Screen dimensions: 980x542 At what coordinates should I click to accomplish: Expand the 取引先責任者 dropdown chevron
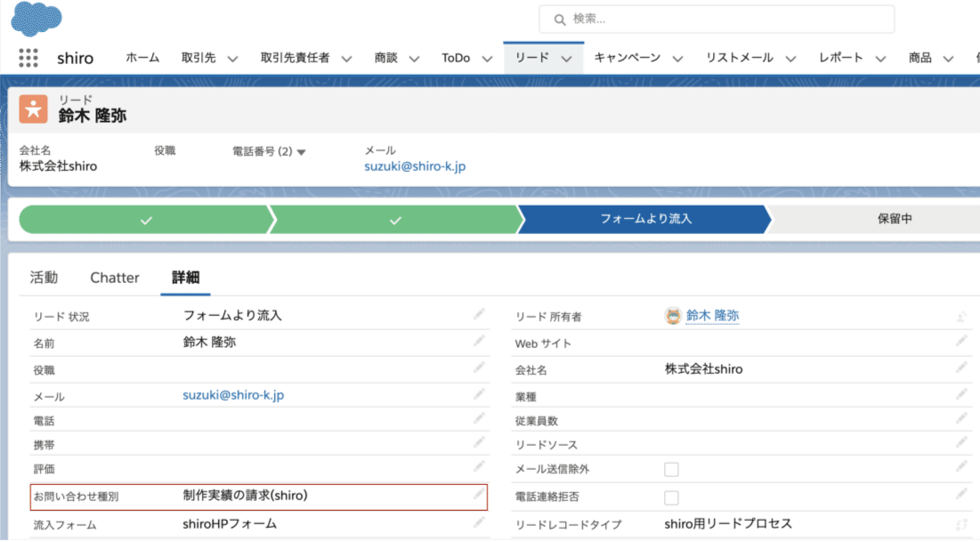(346, 60)
